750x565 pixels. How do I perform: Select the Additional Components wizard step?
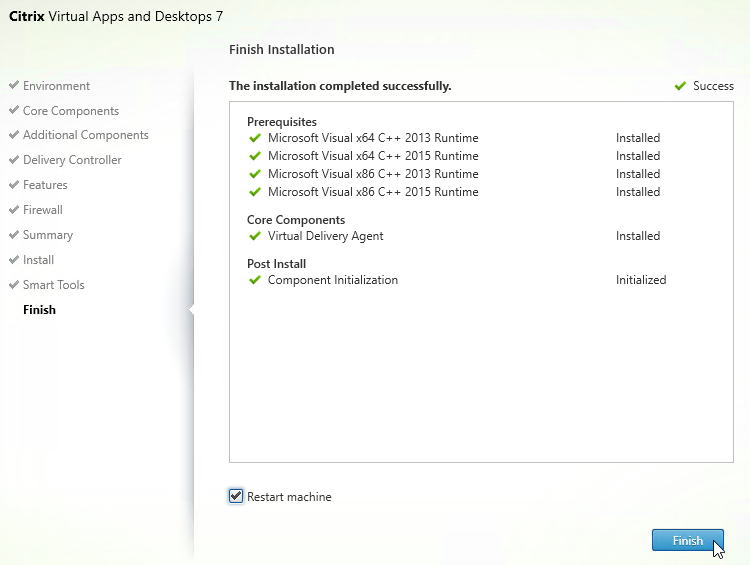(85, 135)
